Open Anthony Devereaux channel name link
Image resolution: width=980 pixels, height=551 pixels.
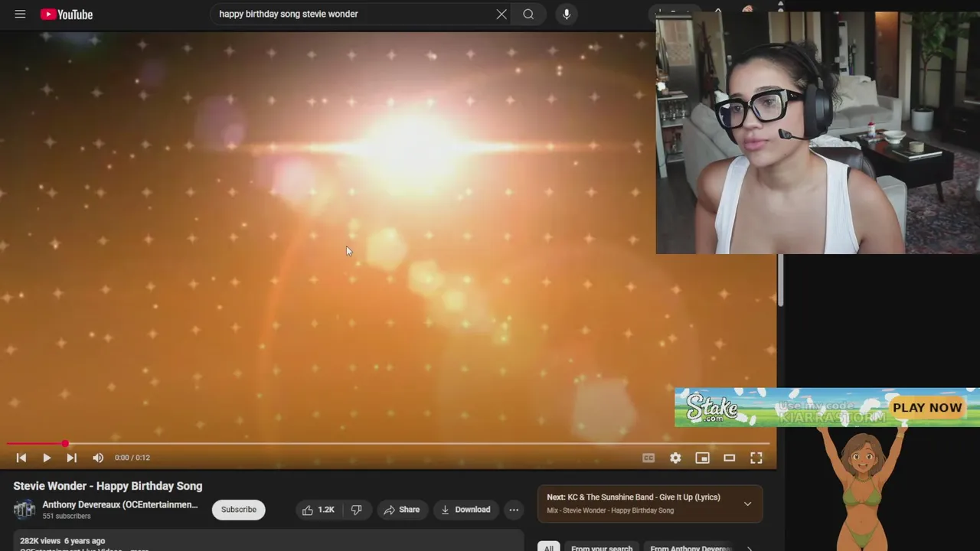(x=120, y=505)
